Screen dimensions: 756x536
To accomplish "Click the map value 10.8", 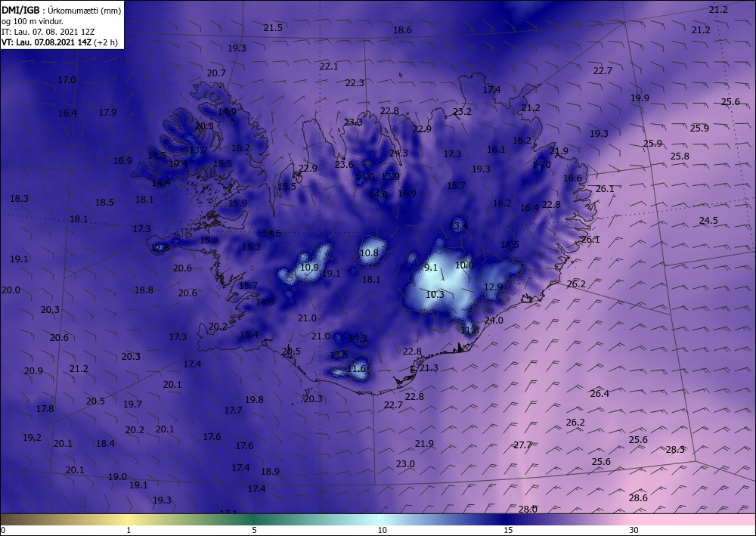I will tap(370, 253).
